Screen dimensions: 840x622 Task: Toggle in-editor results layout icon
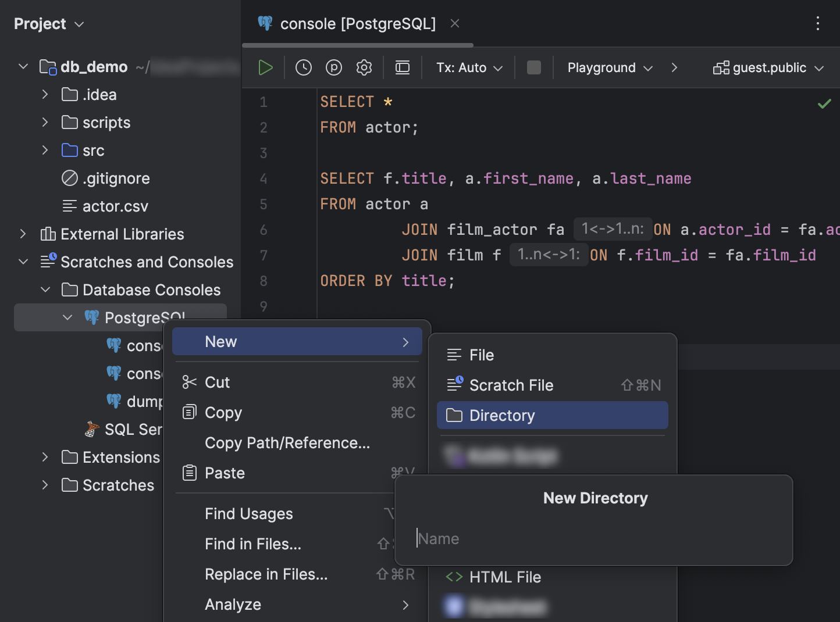tap(402, 67)
